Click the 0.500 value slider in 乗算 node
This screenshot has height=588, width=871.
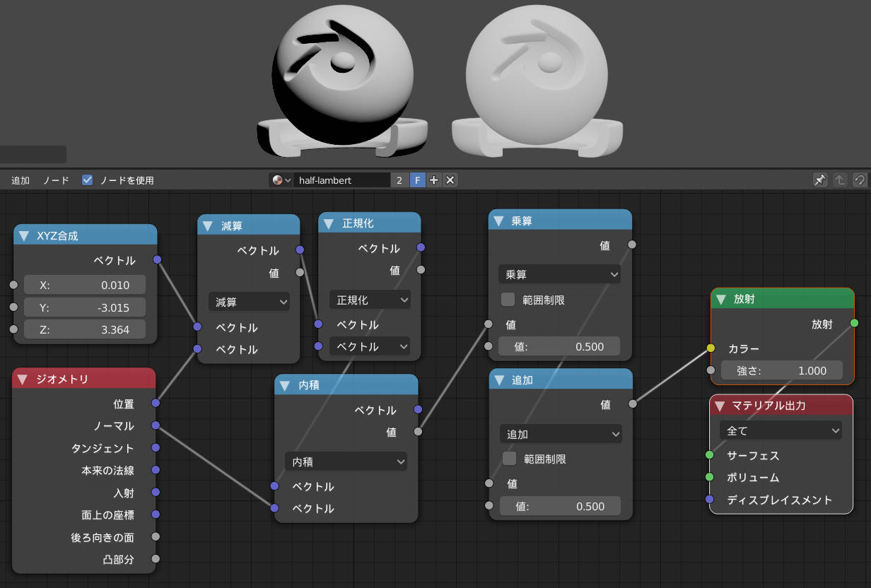(x=559, y=346)
